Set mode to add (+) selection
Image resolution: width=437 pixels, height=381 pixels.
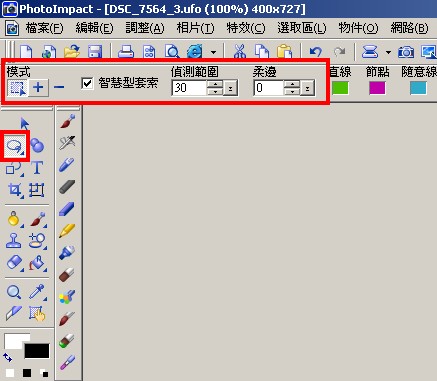click(x=38, y=88)
